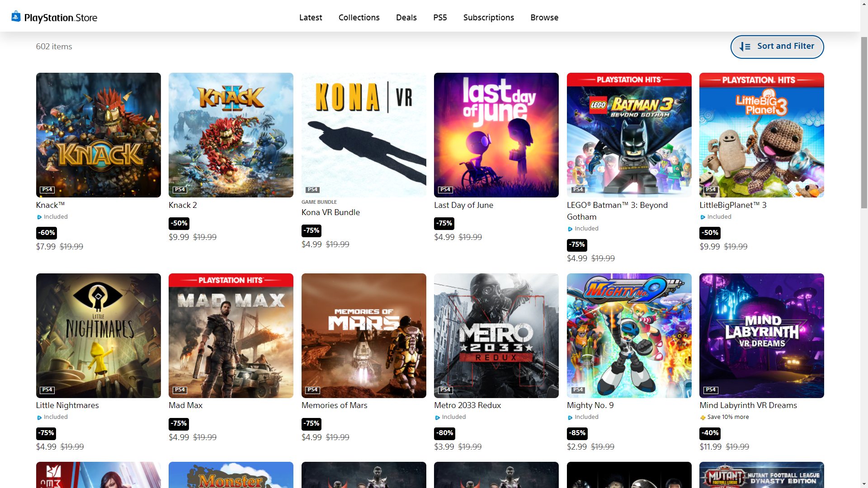Click the PS4 badge on Mind Labyrinth cover

(710, 390)
